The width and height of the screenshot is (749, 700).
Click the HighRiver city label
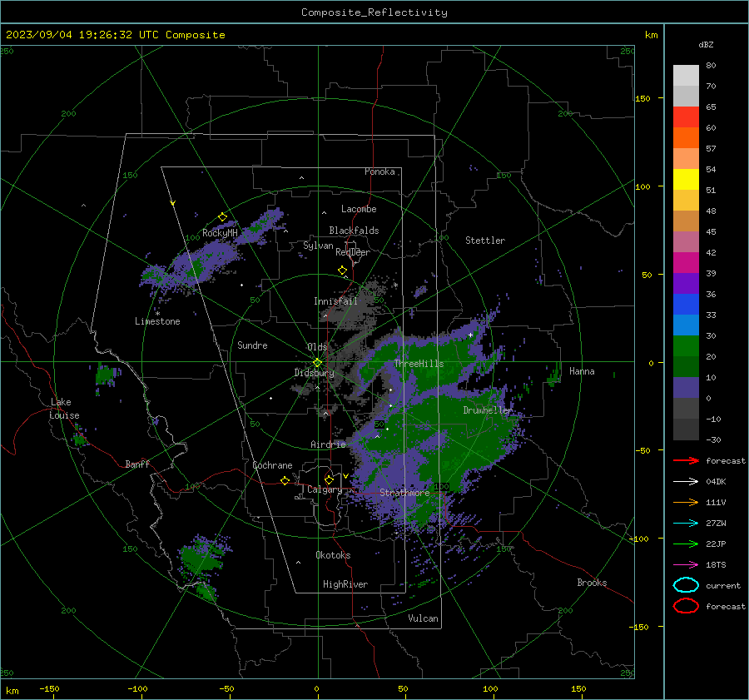pyautogui.click(x=345, y=584)
